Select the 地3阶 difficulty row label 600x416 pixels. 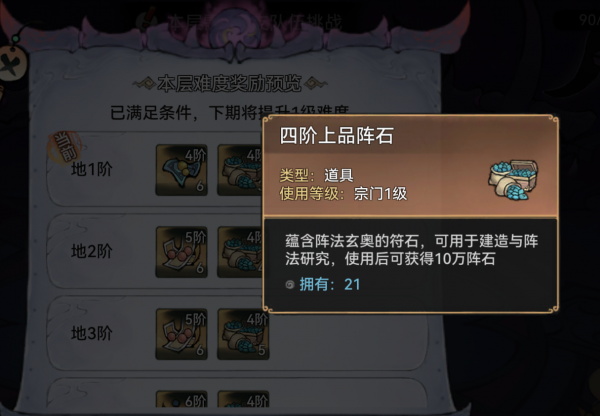[x=92, y=333]
